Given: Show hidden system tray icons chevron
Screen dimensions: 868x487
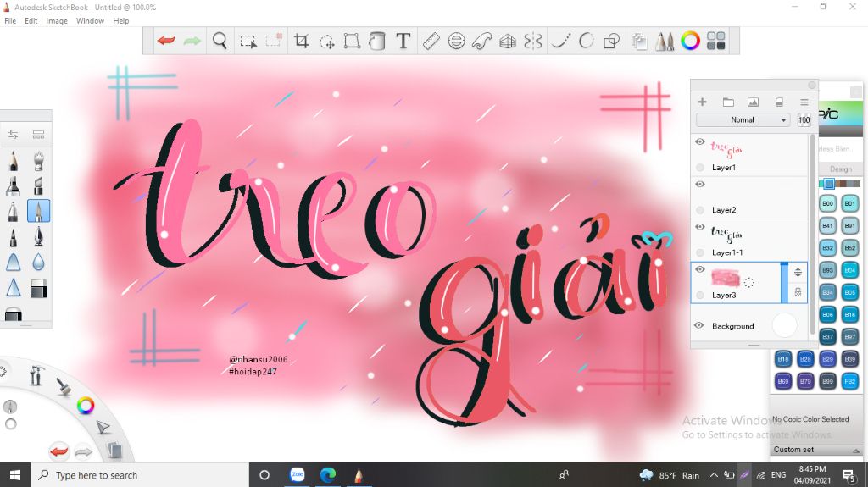Looking at the screenshot, I should tap(714, 475).
